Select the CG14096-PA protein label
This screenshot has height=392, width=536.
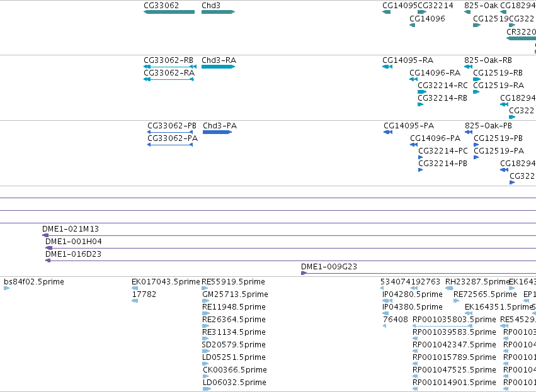click(435, 138)
